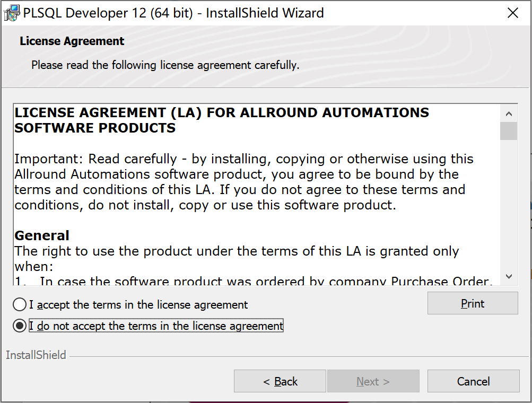Screen dimensions: 532x403
Task: Click the LICENSE AGREEMENT (LA) heading text
Action: [222, 120]
